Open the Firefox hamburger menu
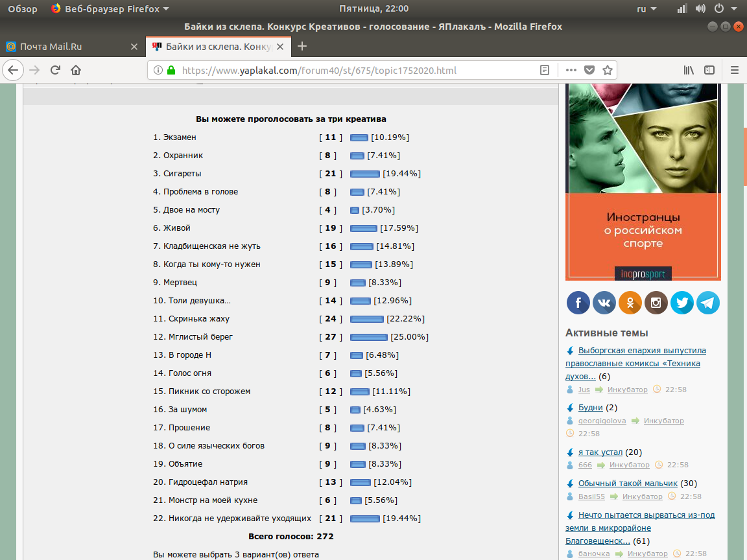Viewport: 747px width, 560px height. (735, 70)
